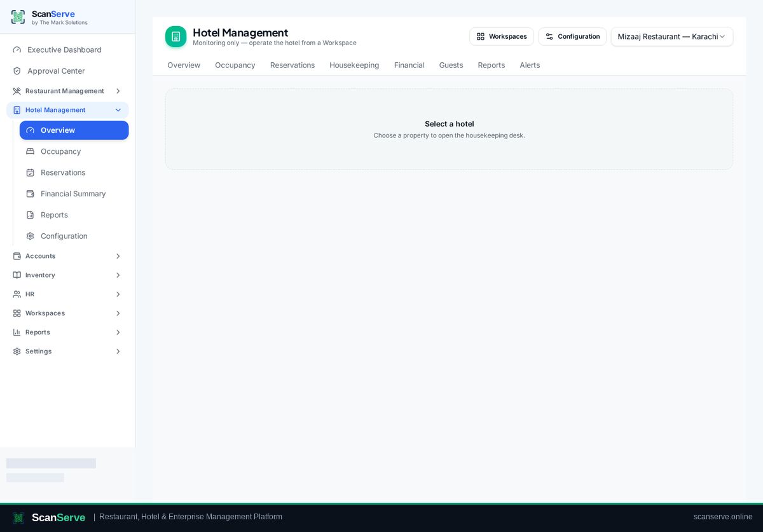The image size is (763, 532).
Task: Click the Financial Summary wallet icon
Action: pos(30,194)
